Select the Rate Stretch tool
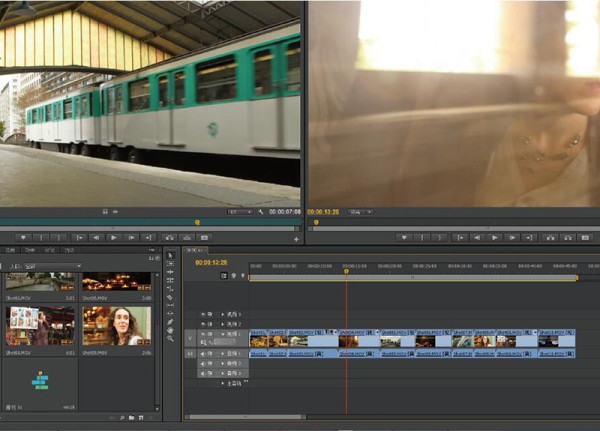The width and height of the screenshot is (600, 431). (171, 289)
